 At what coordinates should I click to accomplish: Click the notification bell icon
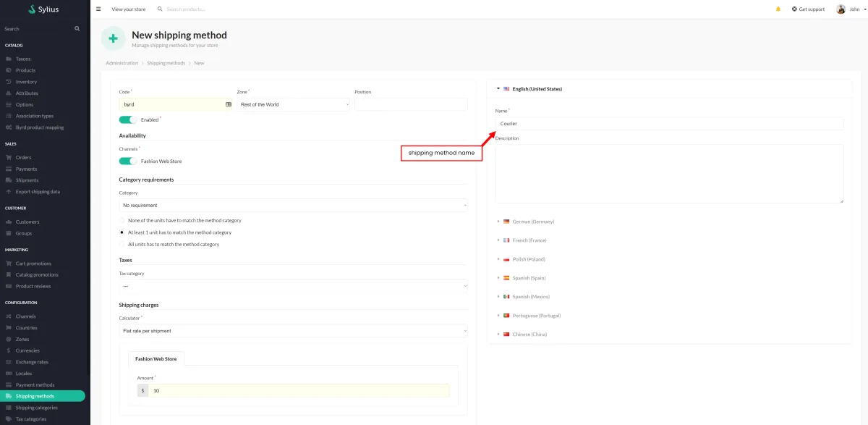pyautogui.click(x=778, y=9)
